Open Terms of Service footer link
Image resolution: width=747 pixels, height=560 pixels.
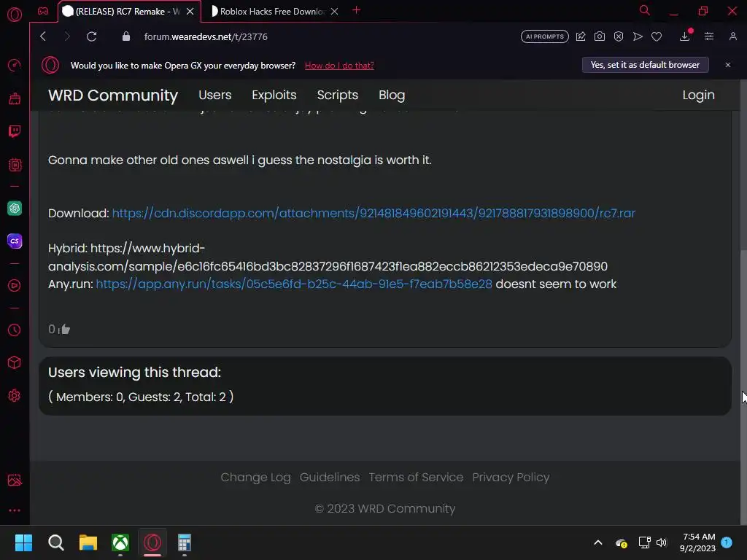coord(416,478)
